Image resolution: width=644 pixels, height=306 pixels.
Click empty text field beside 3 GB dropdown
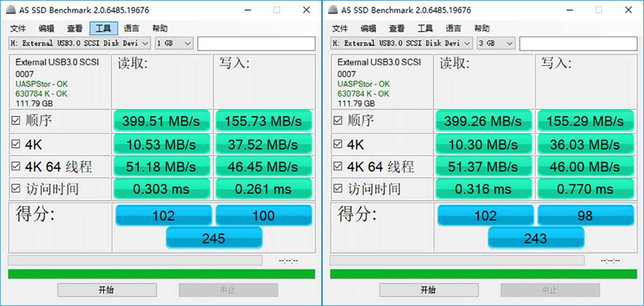[x=579, y=43]
